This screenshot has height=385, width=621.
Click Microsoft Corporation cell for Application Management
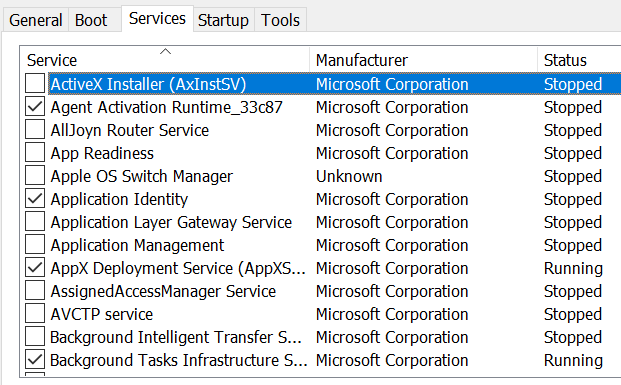392,245
